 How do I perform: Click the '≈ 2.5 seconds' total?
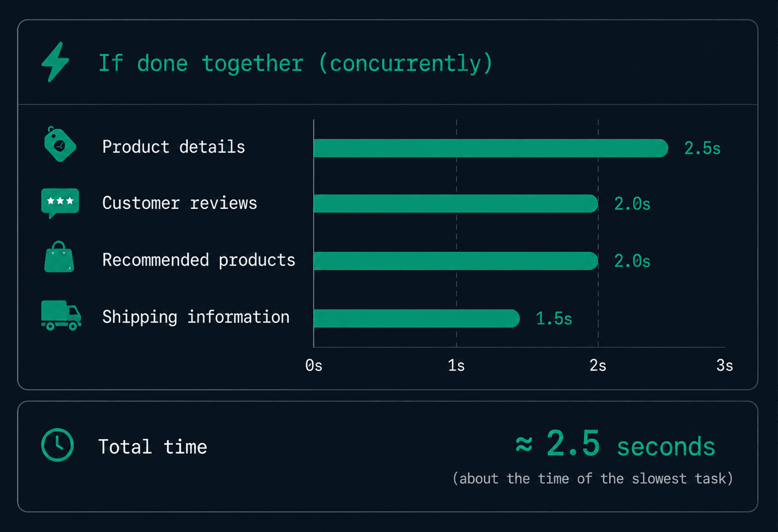click(615, 444)
